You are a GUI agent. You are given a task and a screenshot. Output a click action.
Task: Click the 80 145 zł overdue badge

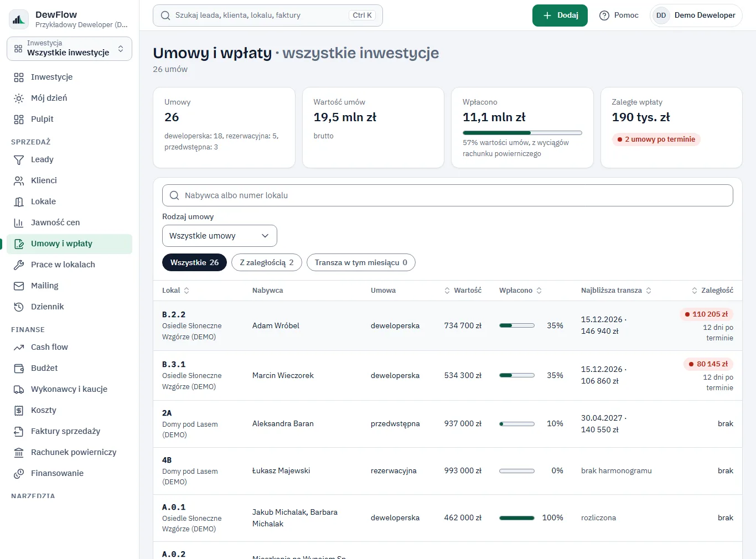point(708,364)
